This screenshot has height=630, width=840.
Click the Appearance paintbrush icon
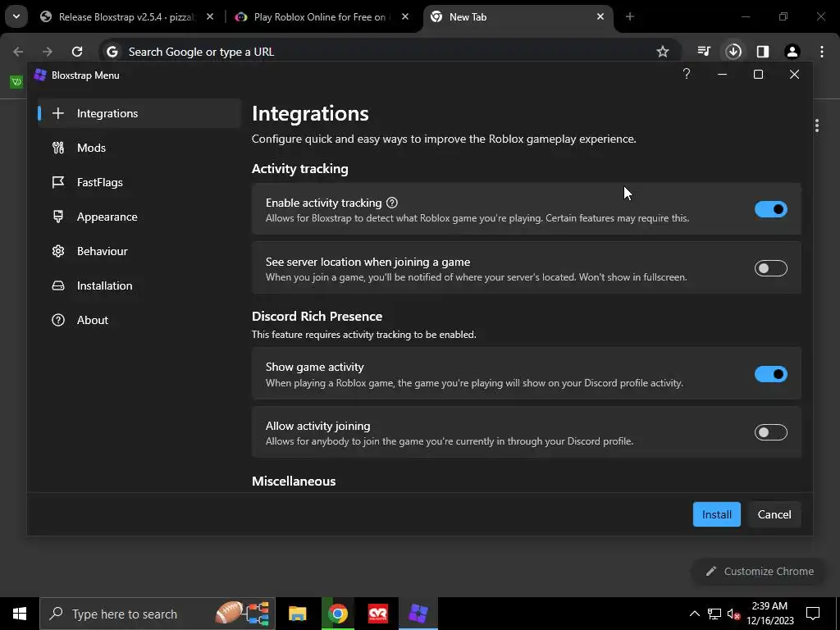58,217
